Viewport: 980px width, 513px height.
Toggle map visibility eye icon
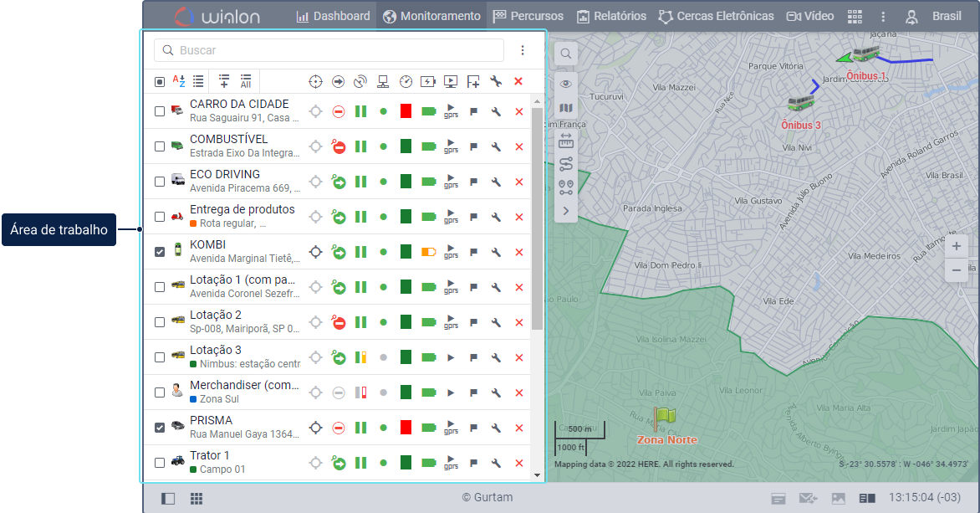566,84
